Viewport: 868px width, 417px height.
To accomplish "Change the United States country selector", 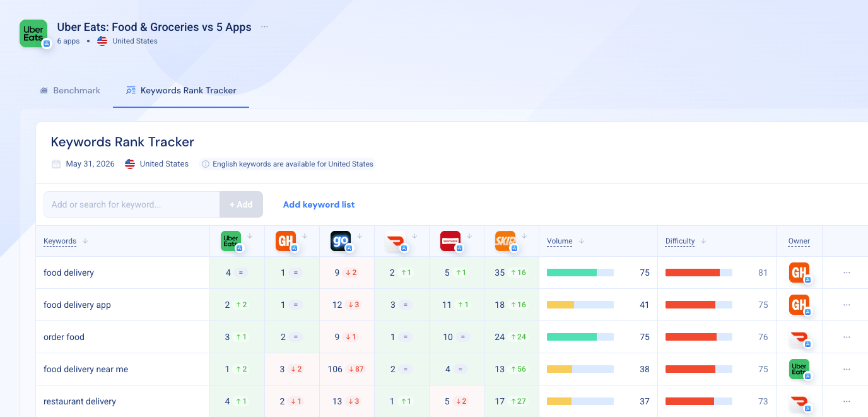I will 157,164.
